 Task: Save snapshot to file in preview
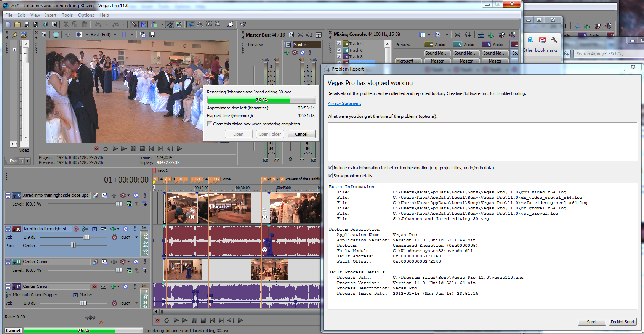152,35
